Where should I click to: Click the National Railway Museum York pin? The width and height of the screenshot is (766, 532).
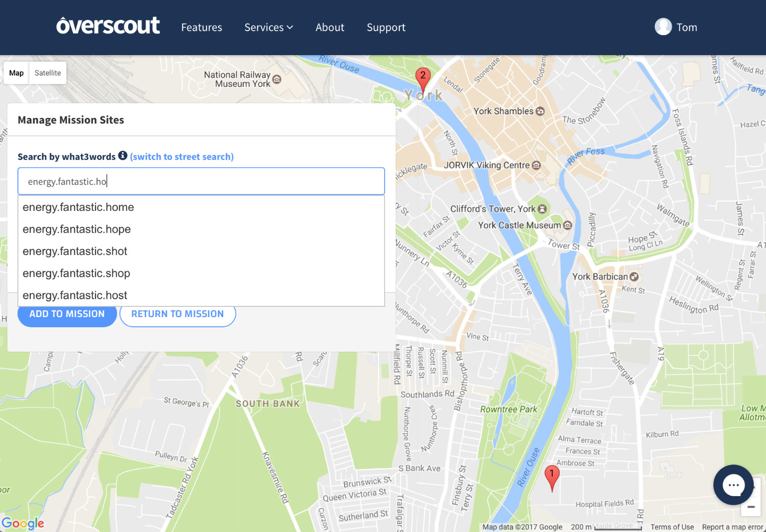point(277,79)
